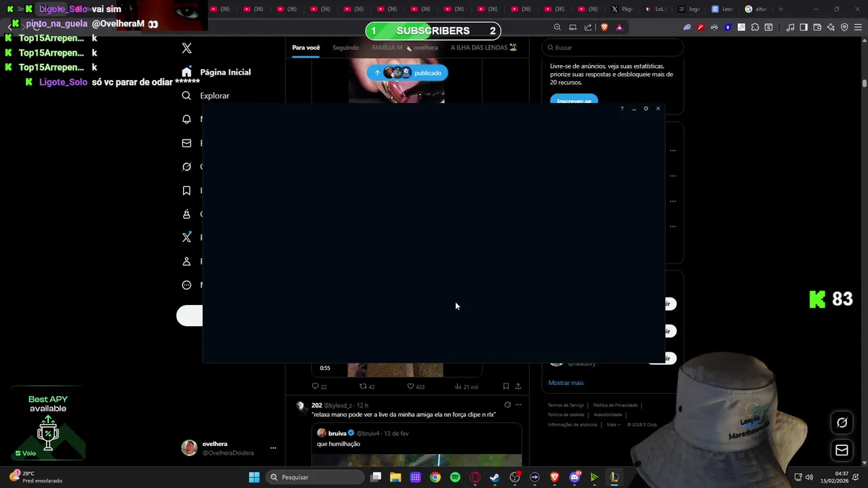The image size is (868, 488).
Task: Reply to the post with 22 comments
Action: tap(319, 386)
